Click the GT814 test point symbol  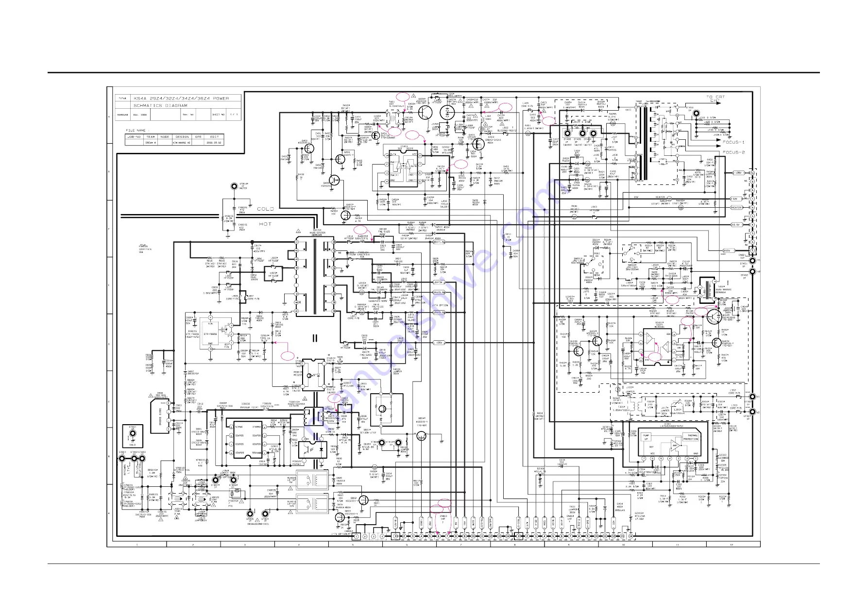[x=234, y=187]
